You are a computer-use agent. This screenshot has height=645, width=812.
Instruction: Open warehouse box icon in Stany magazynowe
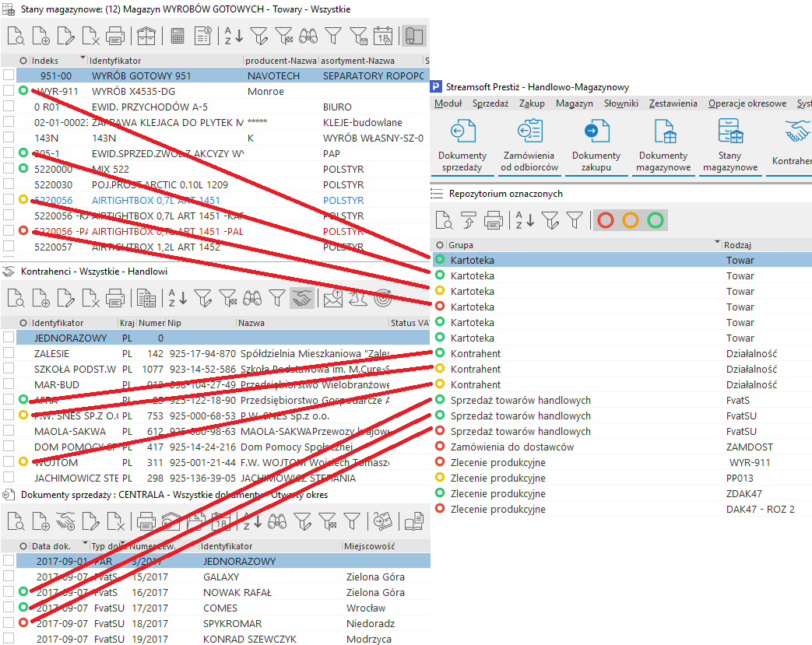click(146, 37)
